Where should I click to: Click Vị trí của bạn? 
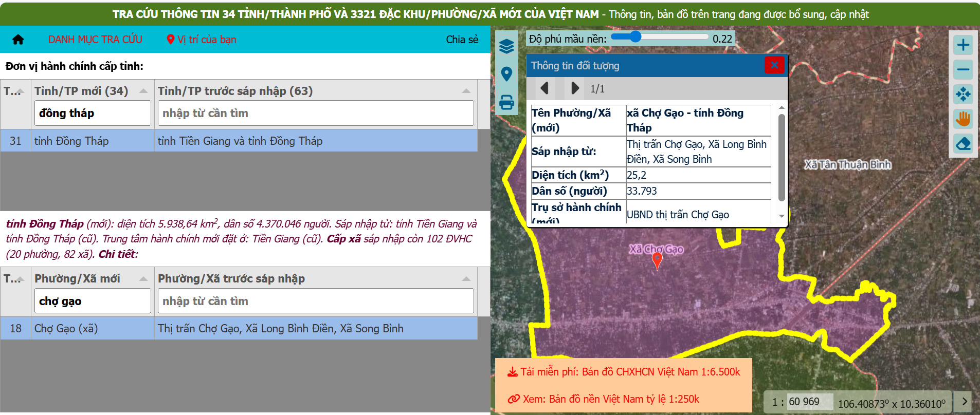click(x=202, y=40)
